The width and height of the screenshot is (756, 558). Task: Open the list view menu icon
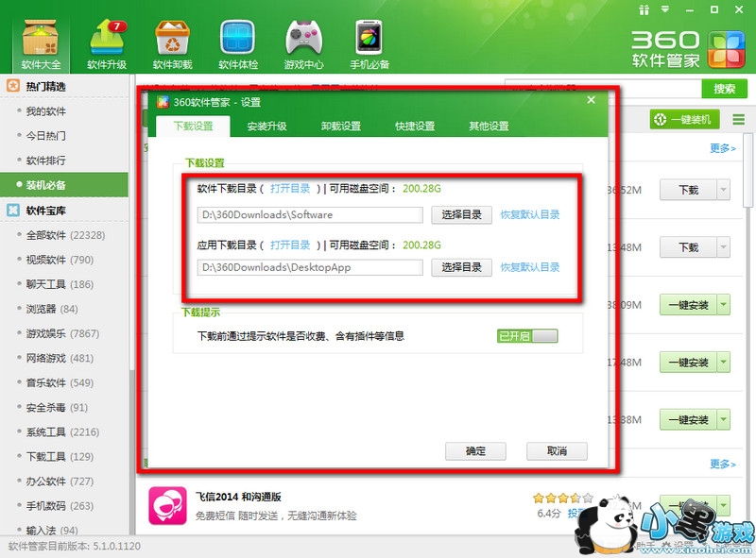pyautogui.click(x=739, y=119)
